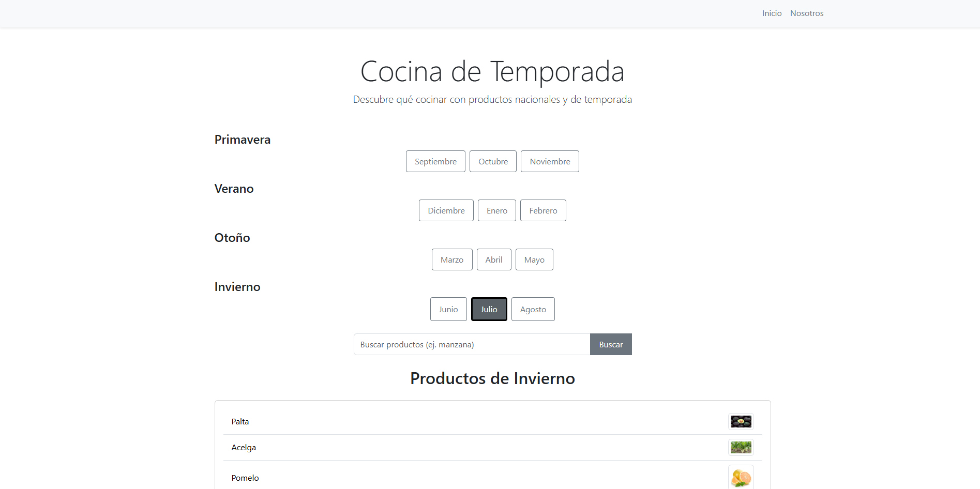Viewport: 980px width, 489px height.
Task: Choose the Mayo month button
Action: (x=534, y=259)
